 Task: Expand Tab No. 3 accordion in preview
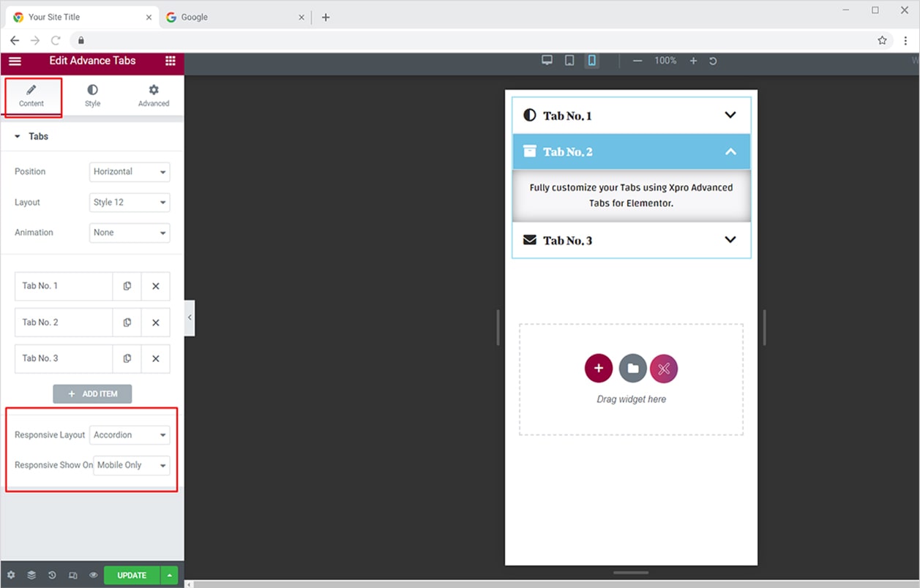tap(632, 240)
